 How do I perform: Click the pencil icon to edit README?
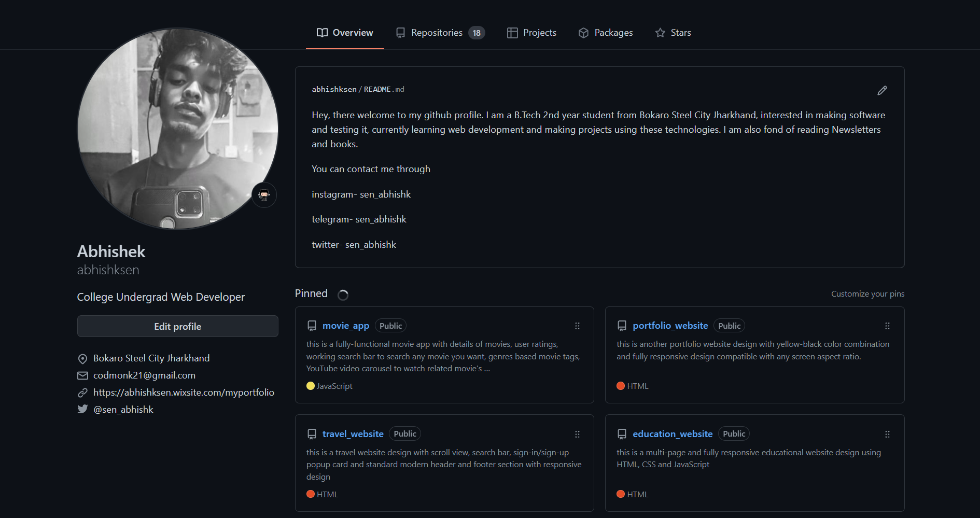click(882, 90)
